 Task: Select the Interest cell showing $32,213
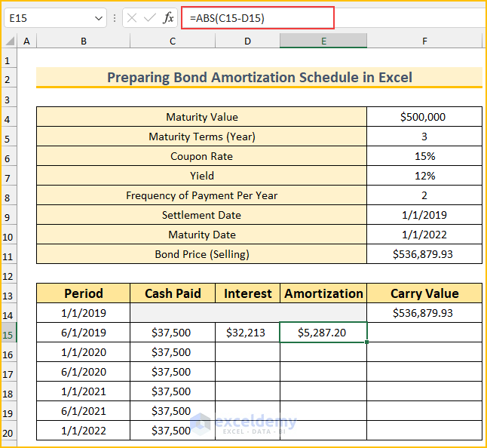pos(247,333)
